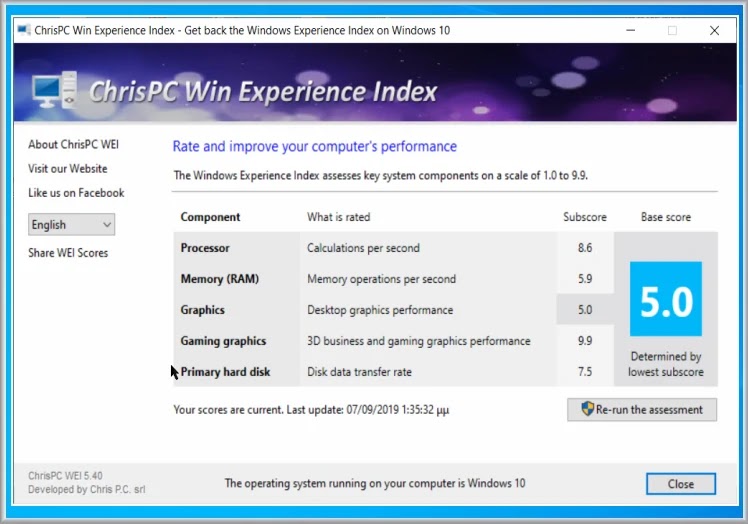
Task: Click the Component column header
Action: (x=210, y=217)
